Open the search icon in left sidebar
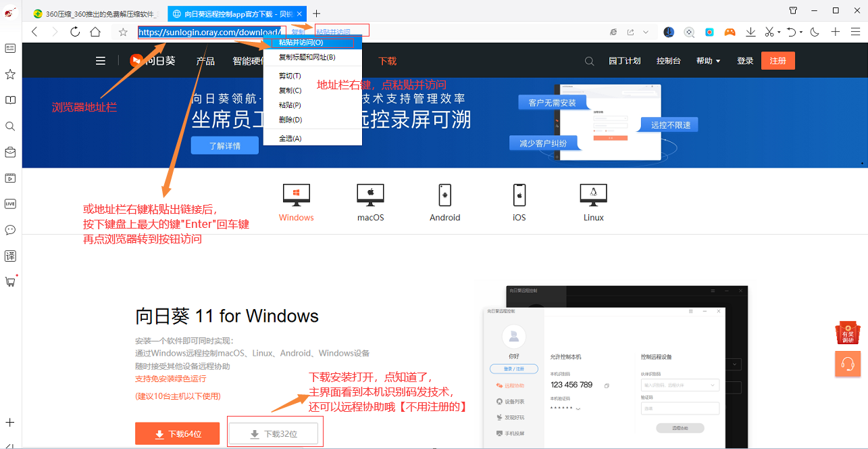Image resolution: width=868 pixels, height=449 pixels. (10, 126)
